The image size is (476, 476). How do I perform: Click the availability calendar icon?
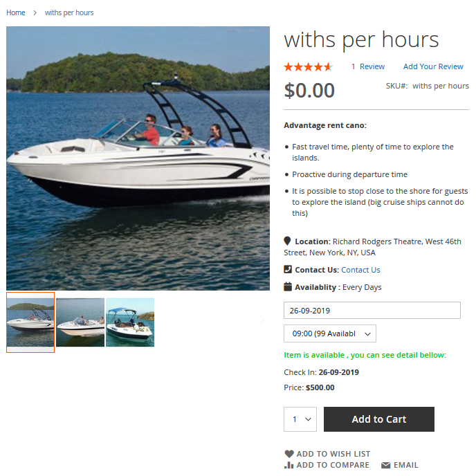coord(288,286)
